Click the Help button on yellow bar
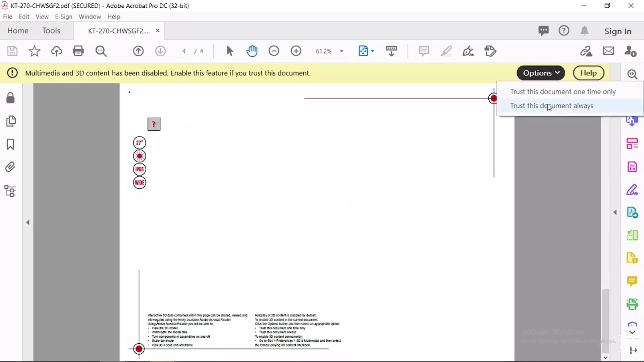The height and width of the screenshot is (362, 644). (x=589, y=73)
